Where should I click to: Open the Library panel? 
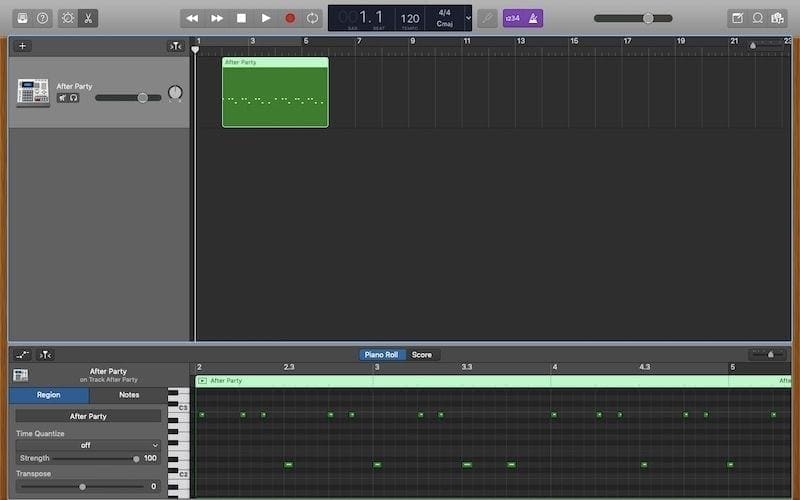tap(22, 18)
